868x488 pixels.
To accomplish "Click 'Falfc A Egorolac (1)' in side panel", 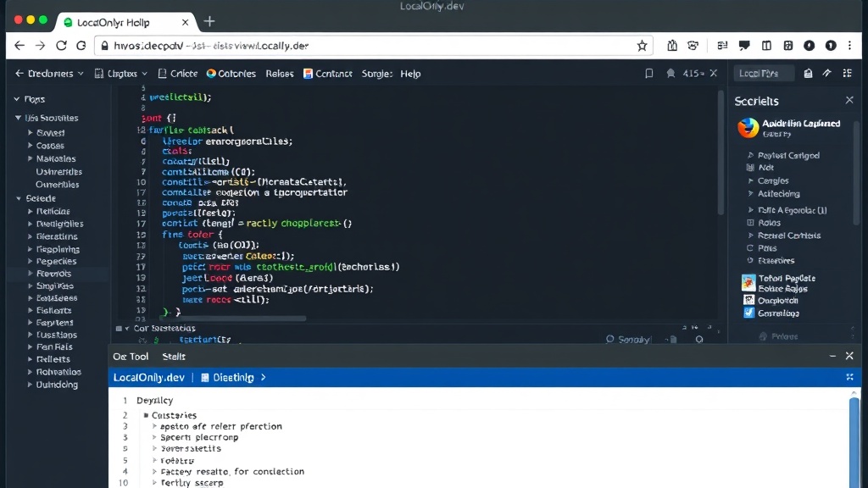I will [x=793, y=210].
